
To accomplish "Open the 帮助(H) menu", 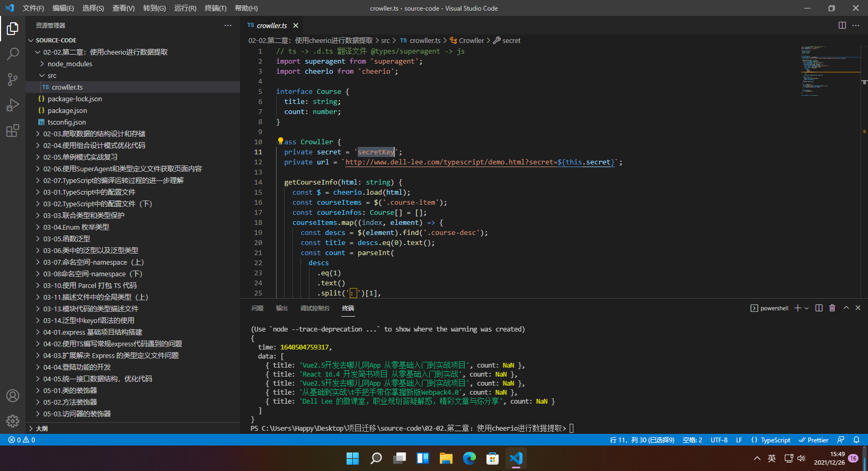I will [246, 8].
